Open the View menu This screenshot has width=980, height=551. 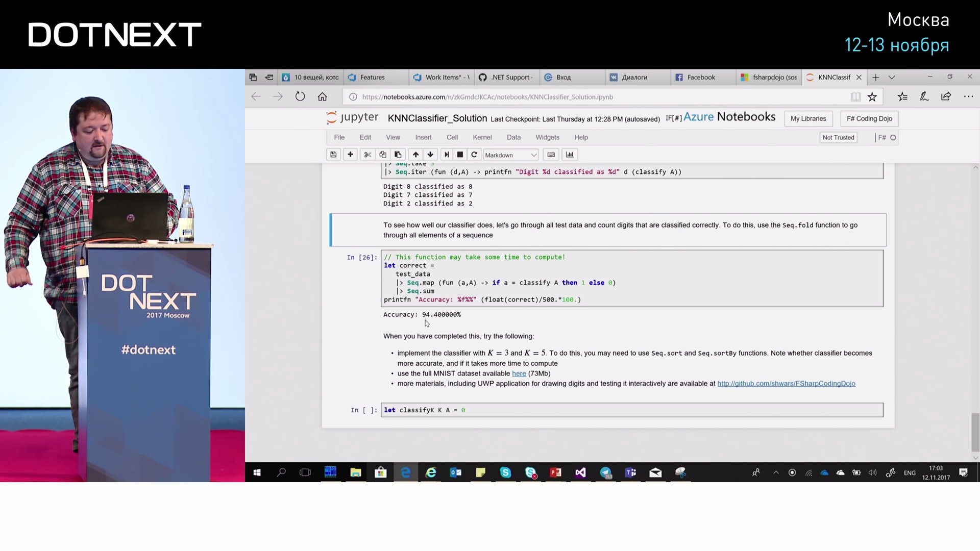click(393, 137)
